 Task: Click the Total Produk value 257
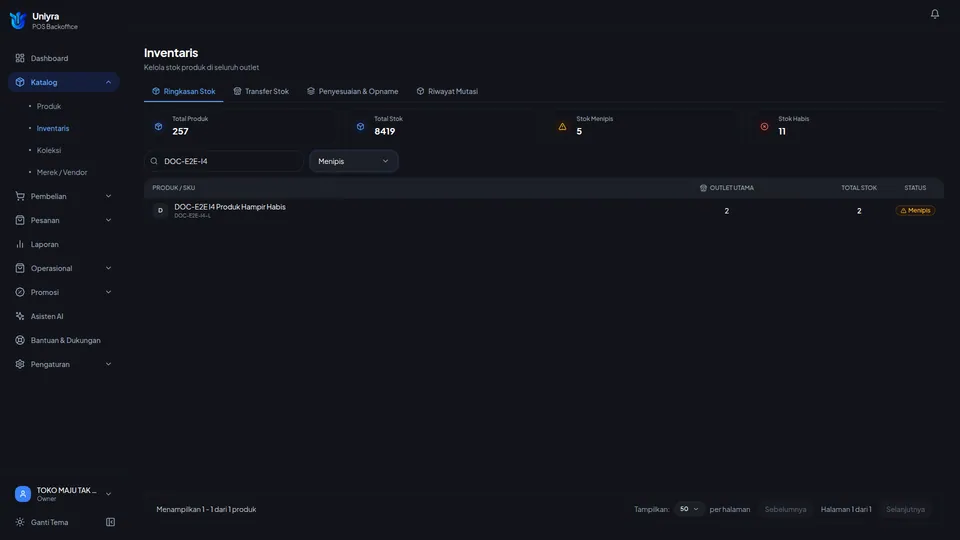(x=180, y=131)
